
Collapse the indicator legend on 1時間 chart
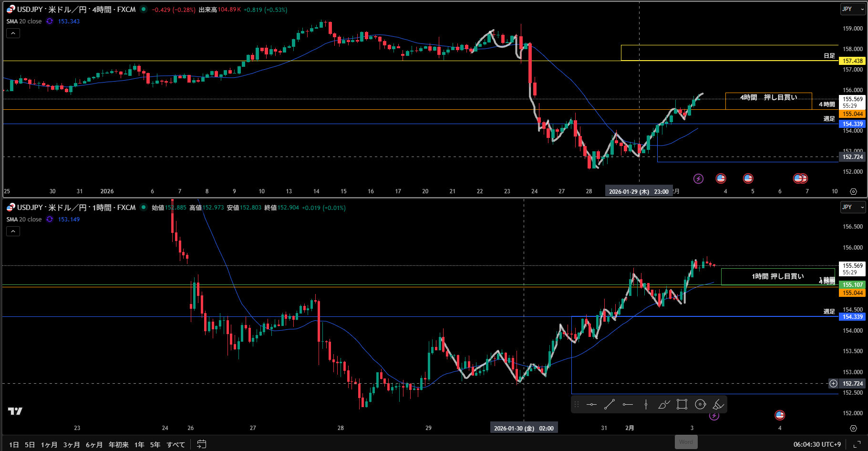click(13, 231)
